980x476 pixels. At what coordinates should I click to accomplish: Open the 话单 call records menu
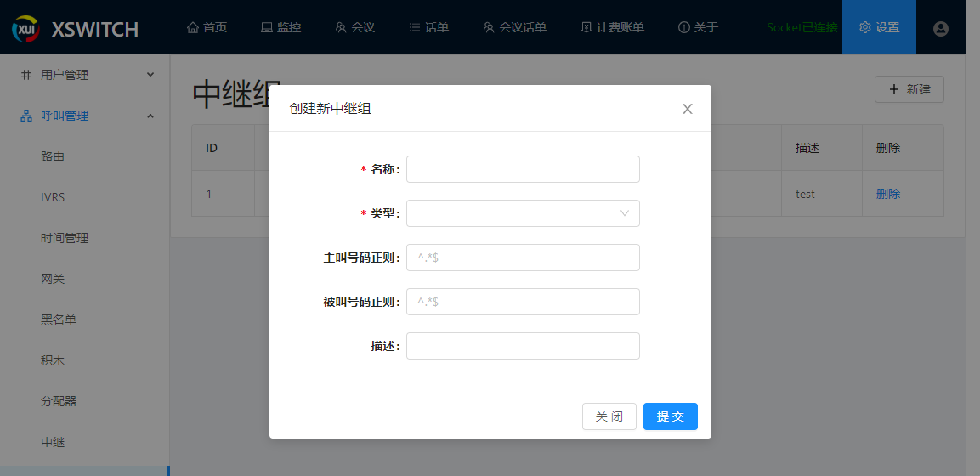click(428, 27)
